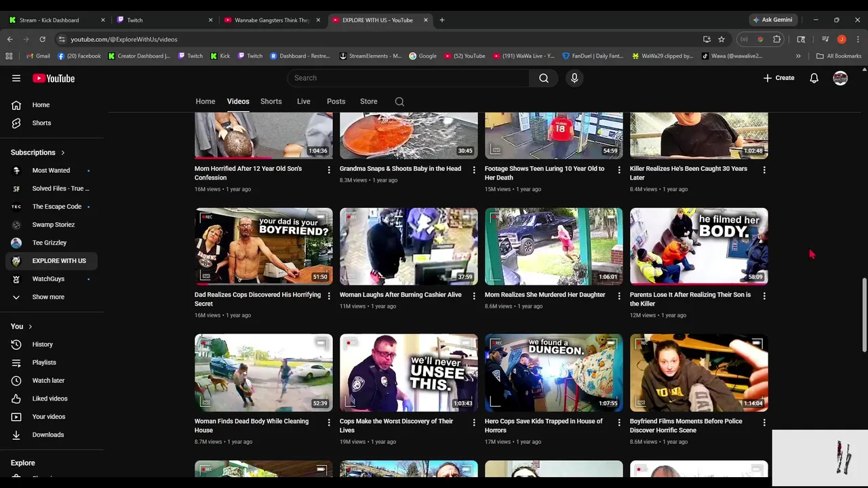Open Tee Grizzley subscription

(x=52, y=243)
